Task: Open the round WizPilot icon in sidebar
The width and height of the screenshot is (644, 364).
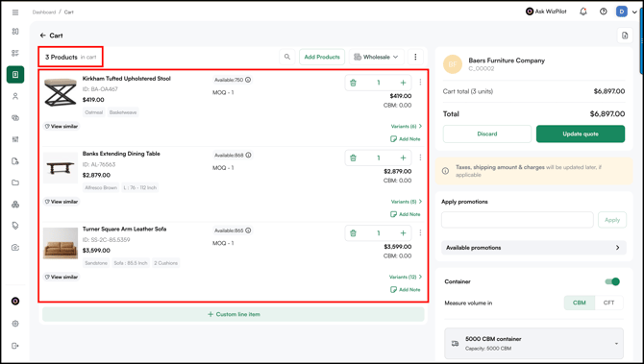Action: tap(15, 302)
